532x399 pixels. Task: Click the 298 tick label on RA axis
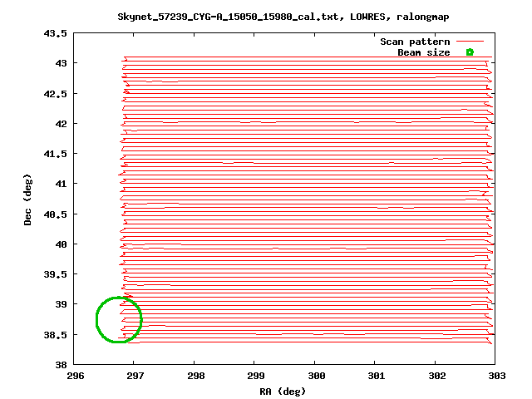point(196,376)
